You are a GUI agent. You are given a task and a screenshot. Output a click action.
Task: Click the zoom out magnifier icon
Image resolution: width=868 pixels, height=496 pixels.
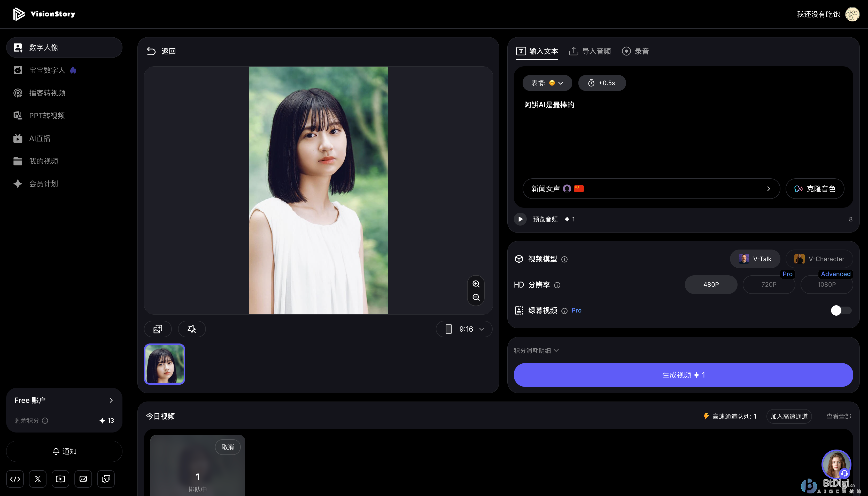click(476, 297)
